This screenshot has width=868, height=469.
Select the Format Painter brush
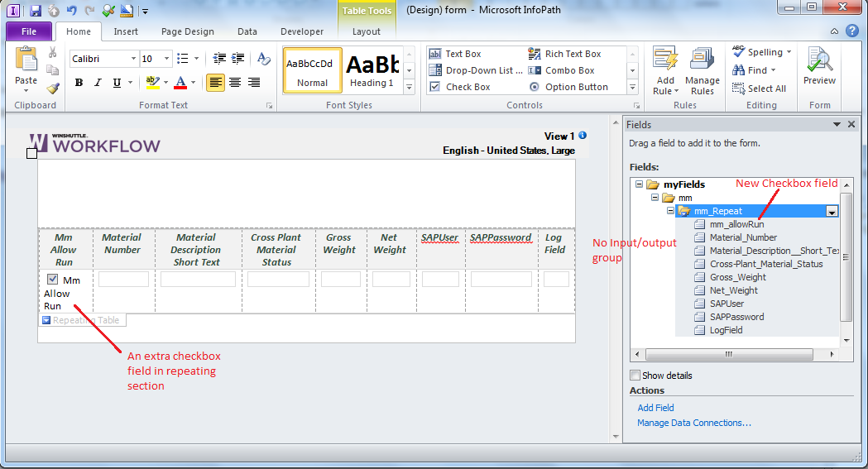53,88
